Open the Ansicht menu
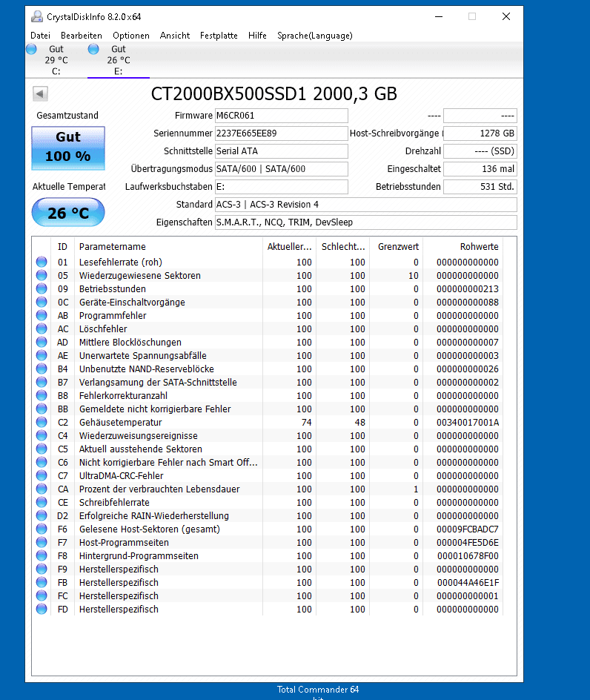Viewport: 590px width, 700px height. [x=174, y=36]
